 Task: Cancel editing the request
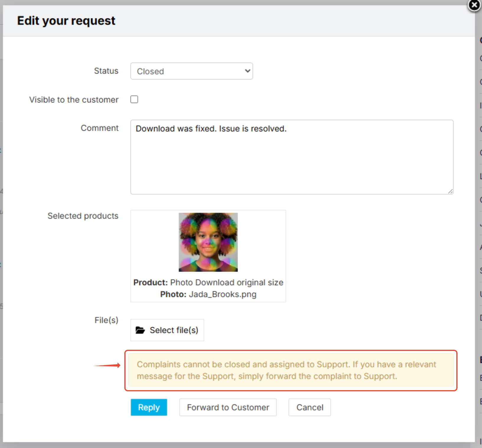[x=310, y=407]
